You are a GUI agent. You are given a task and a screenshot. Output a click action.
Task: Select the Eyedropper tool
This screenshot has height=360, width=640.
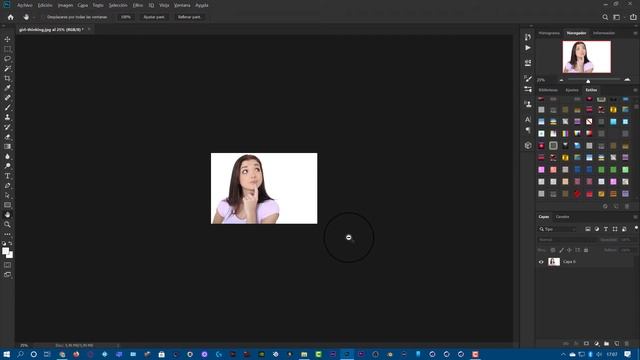(x=7, y=88)
